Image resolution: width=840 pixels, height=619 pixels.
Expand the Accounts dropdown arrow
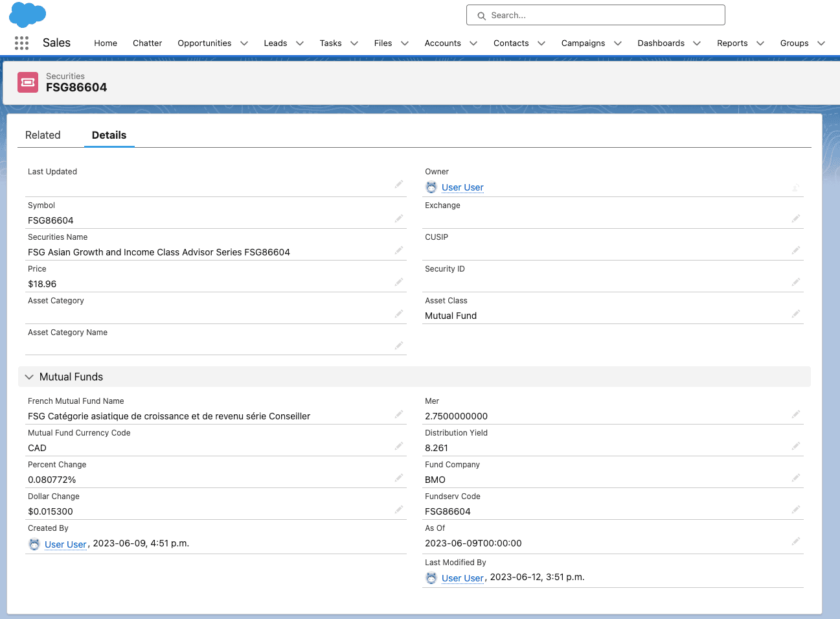coord(473,43)
